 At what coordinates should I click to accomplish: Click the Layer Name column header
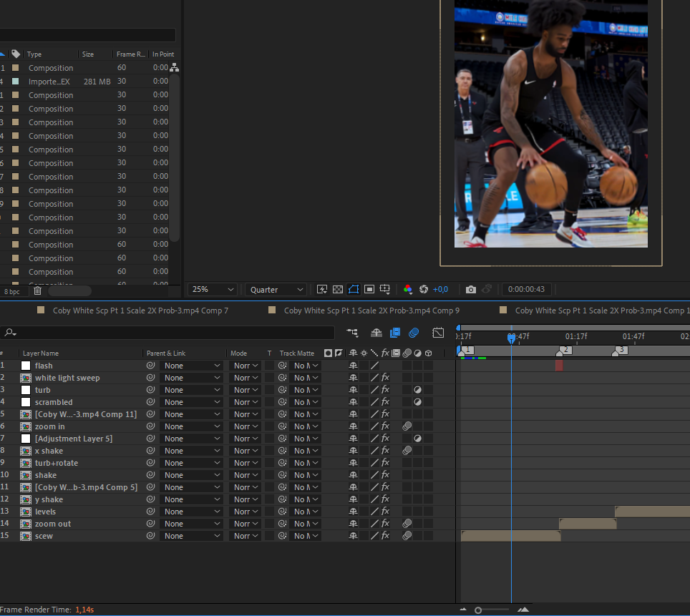tap(41, 353)
